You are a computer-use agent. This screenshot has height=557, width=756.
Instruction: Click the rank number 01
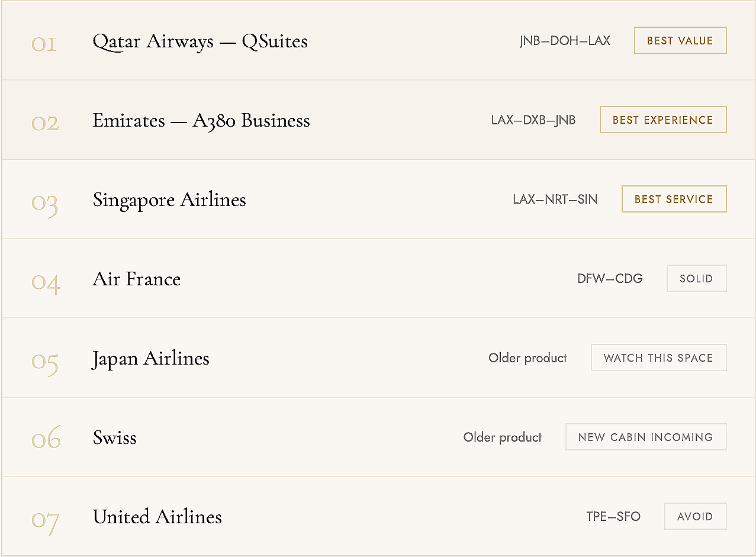(44, 44)
